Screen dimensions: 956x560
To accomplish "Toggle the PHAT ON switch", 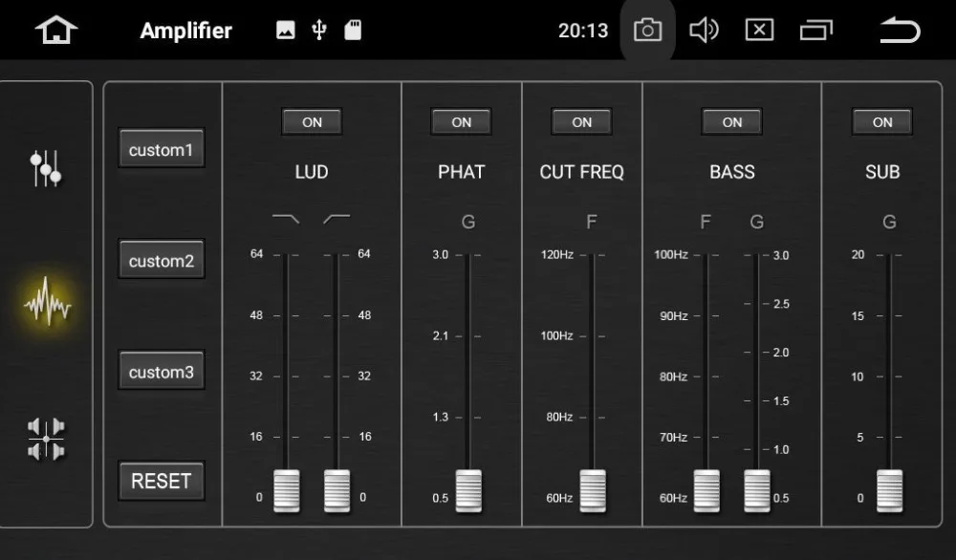I will click(461, 122).
